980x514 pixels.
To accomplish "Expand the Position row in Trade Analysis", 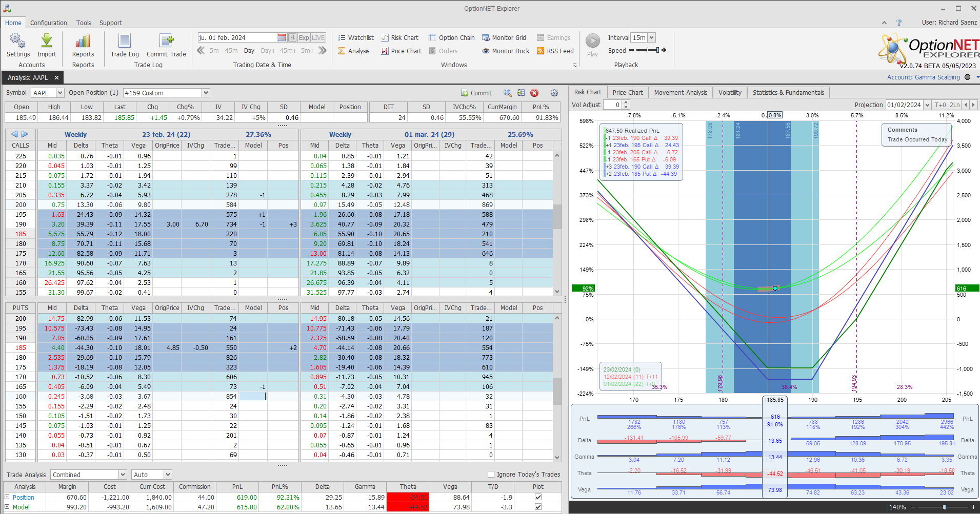I will tap(7, 497).
